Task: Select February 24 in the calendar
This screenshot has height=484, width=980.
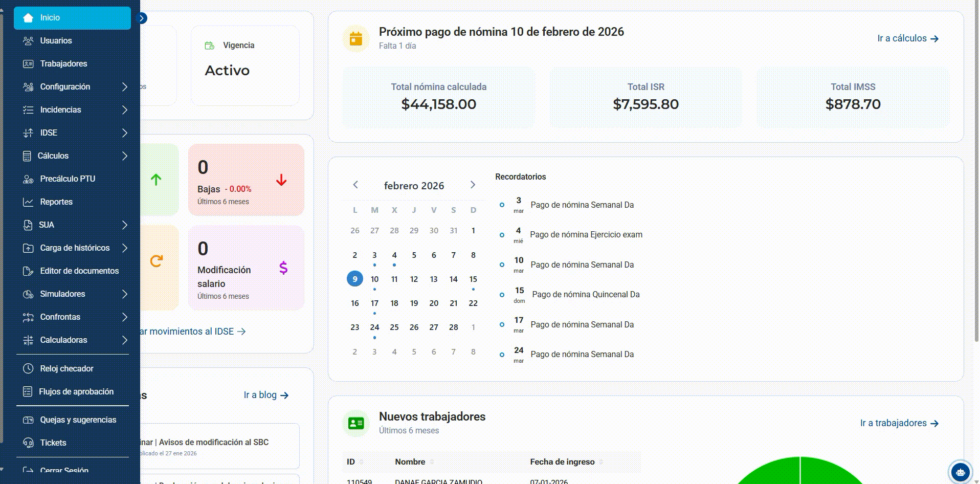Action: click(374, 327)
